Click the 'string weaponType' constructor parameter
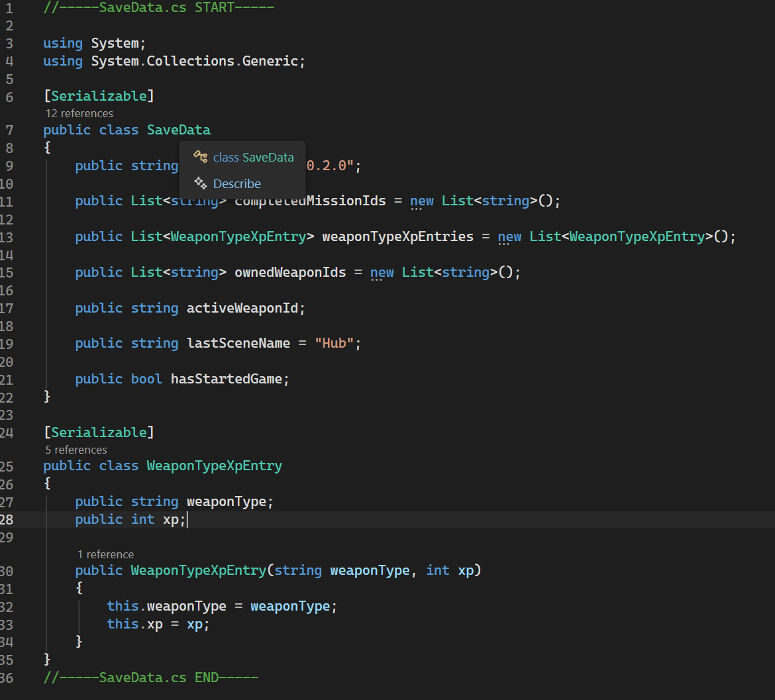Viewport: 775px width, 700px height. point(342,571)
